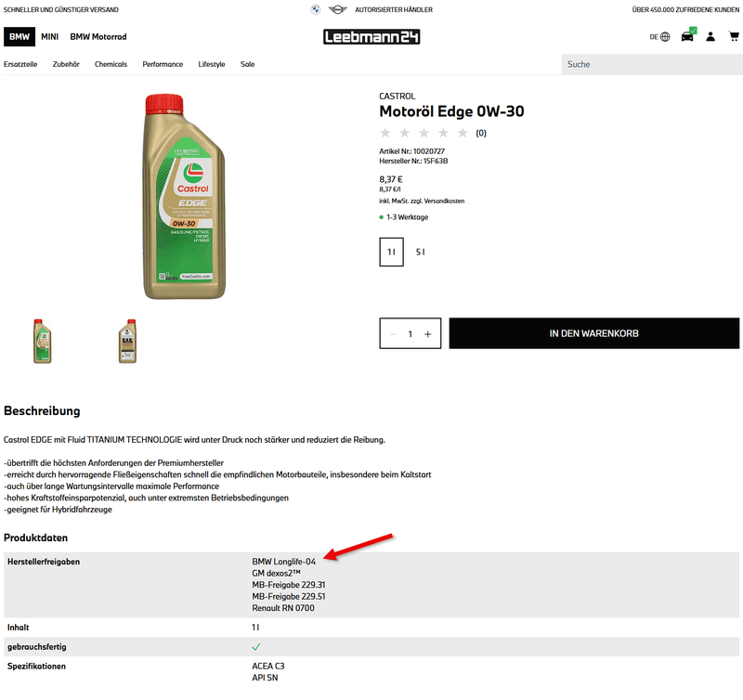Image resolution: width=743 pixels, height=700 pixels.
Task: Click the Leebmann24 logo
Action: [x=371, y=37]
